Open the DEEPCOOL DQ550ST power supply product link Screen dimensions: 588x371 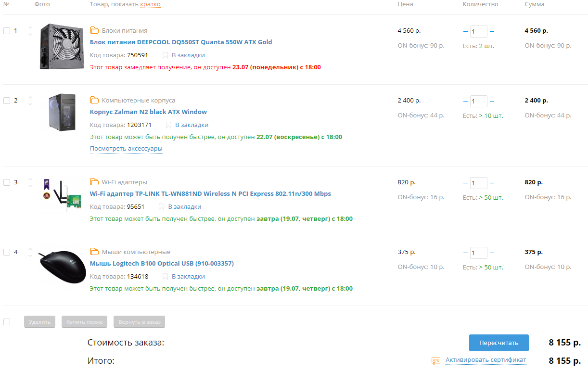pyautogui.click(x=181, y=42)
